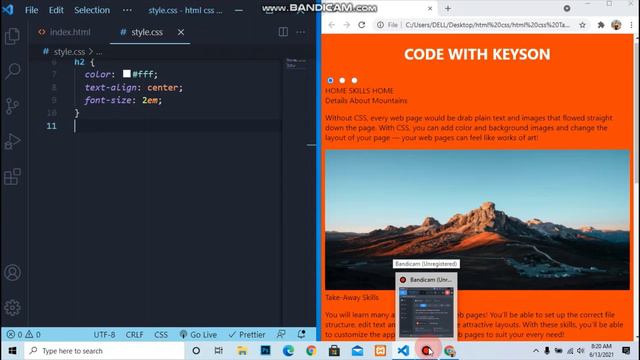This screenshot has width=640, height=360.
Task: Open File Explorer from the taskbar
Action: [242, 351]
